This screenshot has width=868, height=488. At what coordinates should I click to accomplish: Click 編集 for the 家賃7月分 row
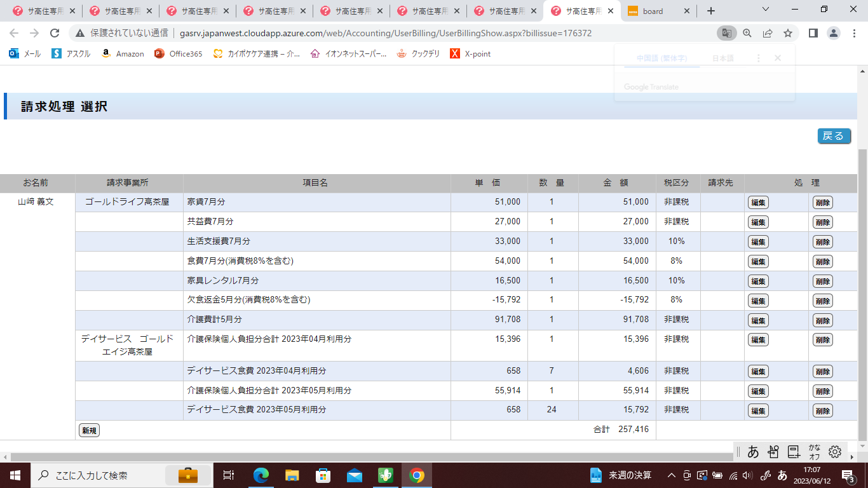click(x=758, y=203)
